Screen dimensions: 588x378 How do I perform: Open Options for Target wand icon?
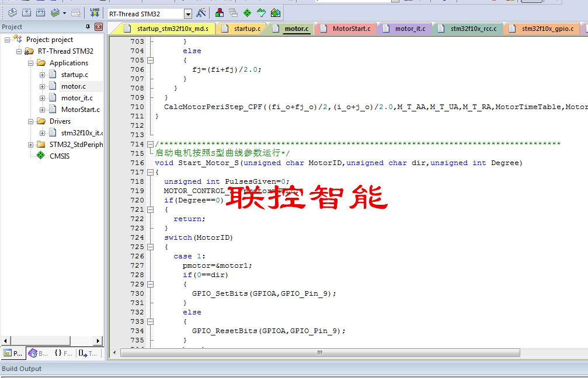point(201,13)
